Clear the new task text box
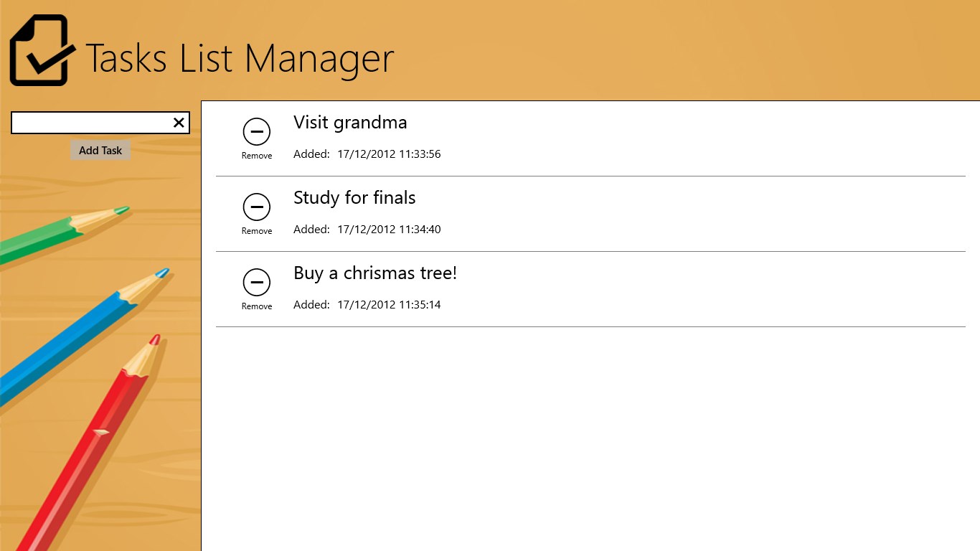Screen dimensions: 980x551 pyautogui.click(x=179, y=123)
